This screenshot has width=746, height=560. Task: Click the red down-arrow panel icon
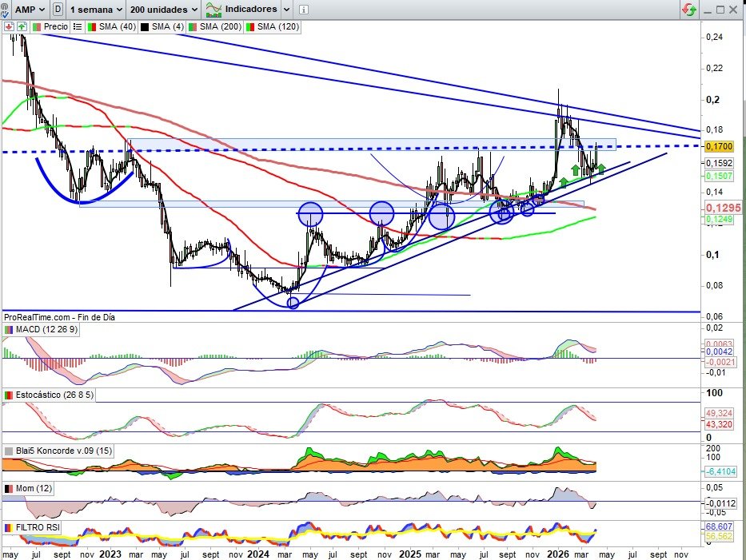(9, 26)
